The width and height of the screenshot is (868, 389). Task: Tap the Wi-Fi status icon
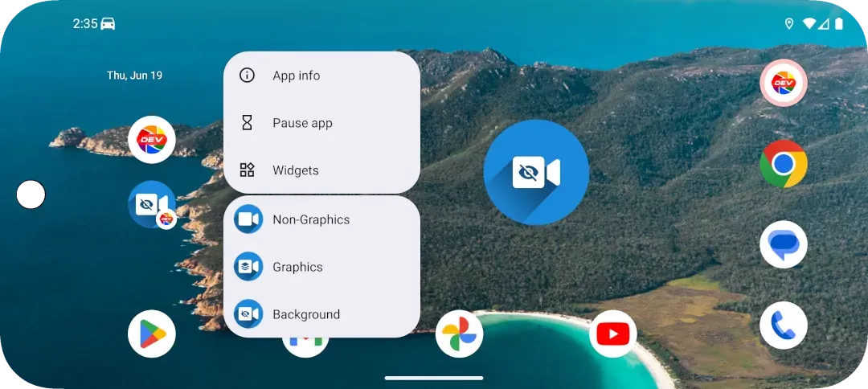click(809, 24)
